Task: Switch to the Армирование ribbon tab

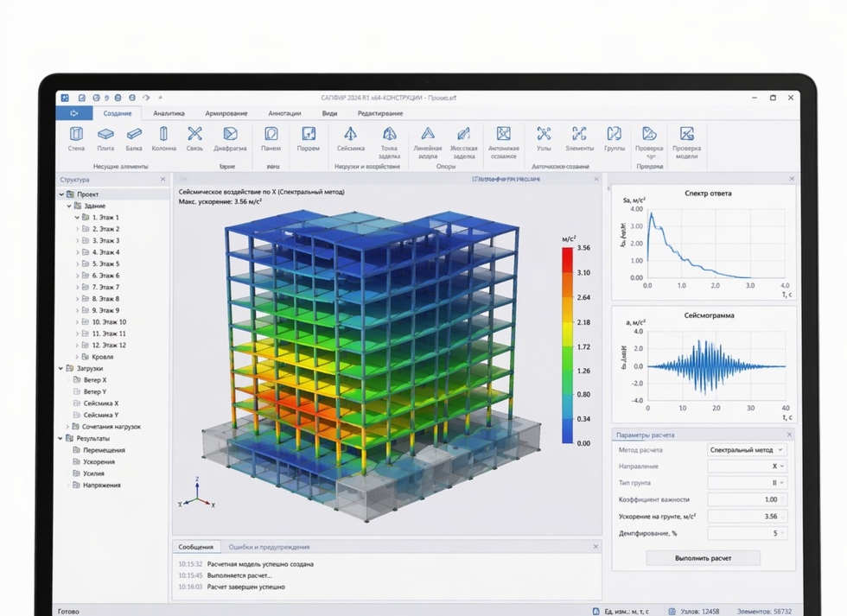Action: pyautogui.click(x=226, y=113)
